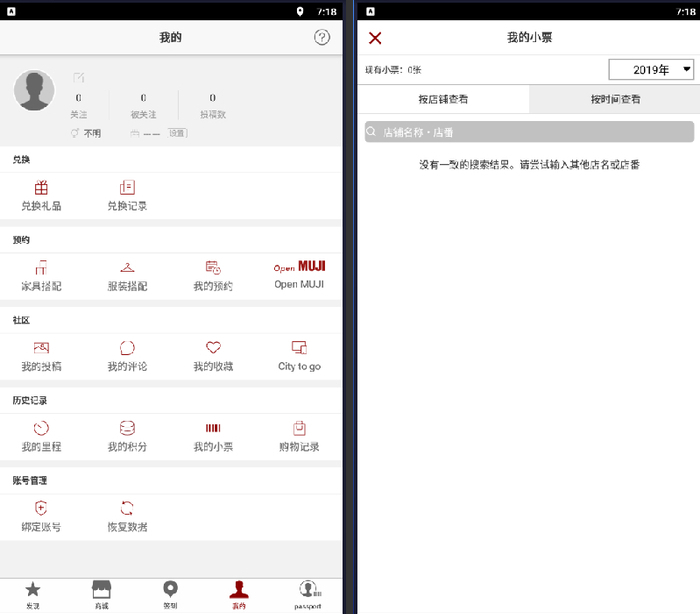
Task: Open 绑定账号 shield account icon
Action: (x=41, y=508)
